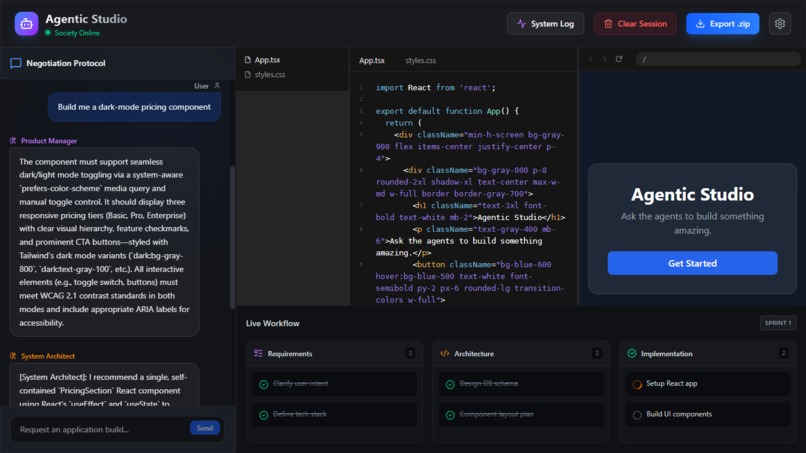Click the System Architect agent icon

point(13,356)
